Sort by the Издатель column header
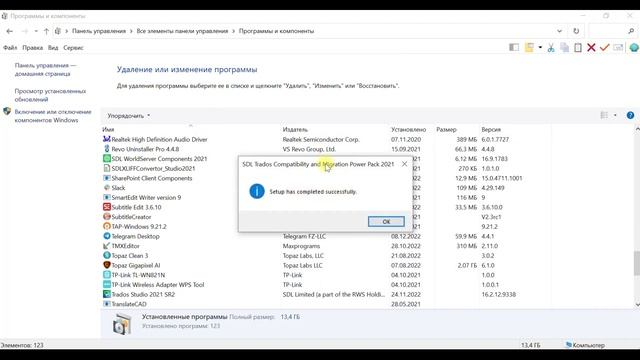 tap(295, 129)
